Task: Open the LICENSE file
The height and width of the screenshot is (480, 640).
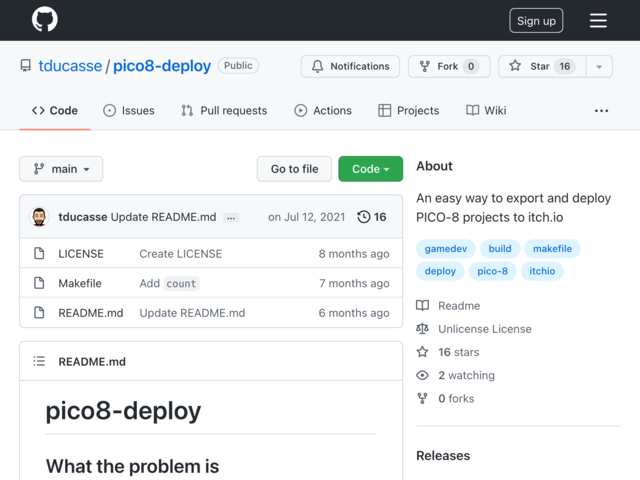Action: [x=81, y=254]
